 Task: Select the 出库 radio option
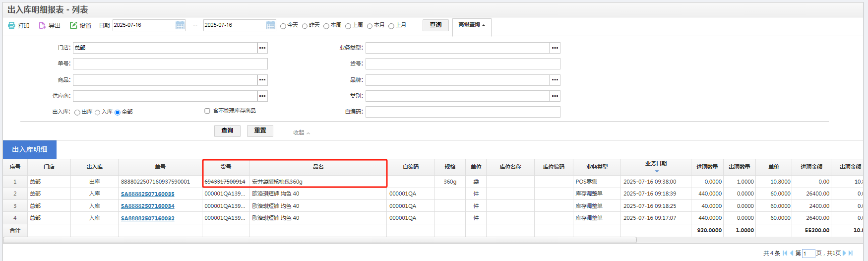tap(77, 113)
